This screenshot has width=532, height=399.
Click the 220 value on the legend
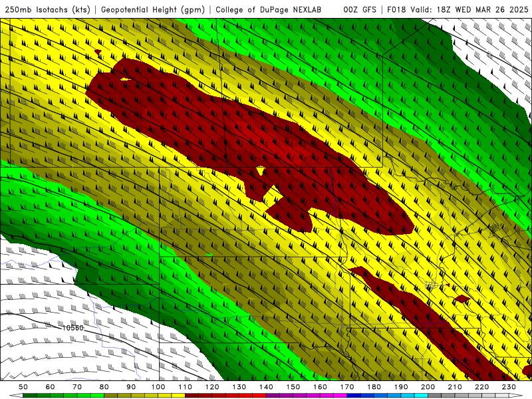tap(481, 387)
